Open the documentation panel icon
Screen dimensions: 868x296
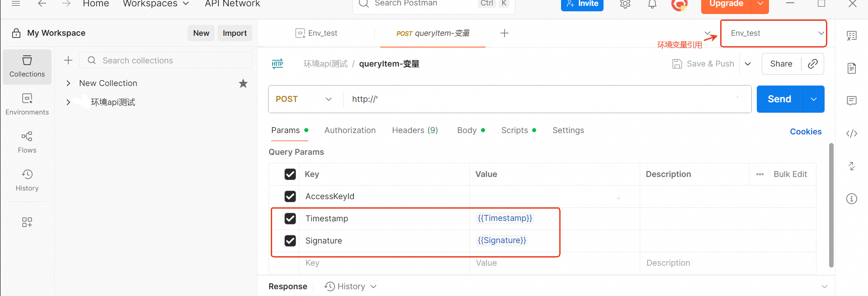click(852, 68)
